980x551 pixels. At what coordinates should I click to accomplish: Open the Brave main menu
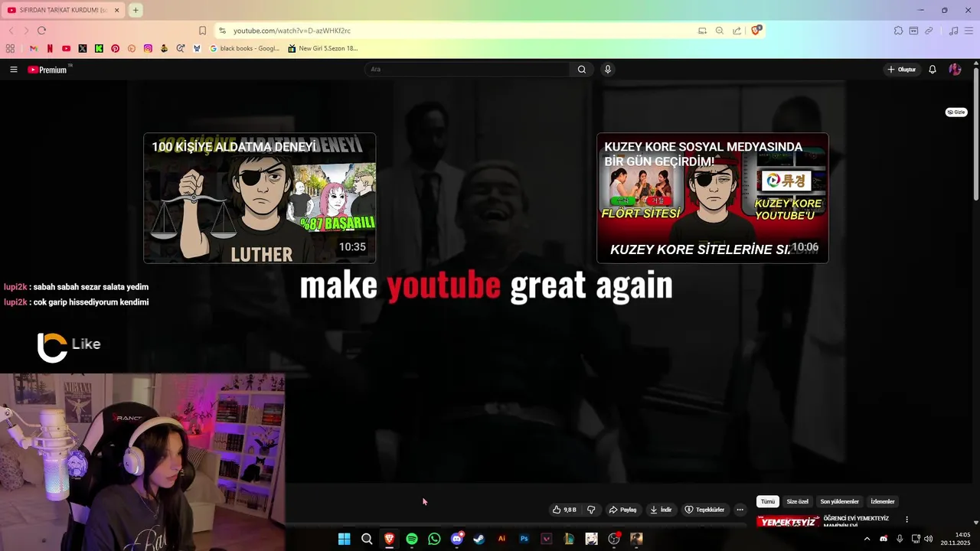point(969,31)
